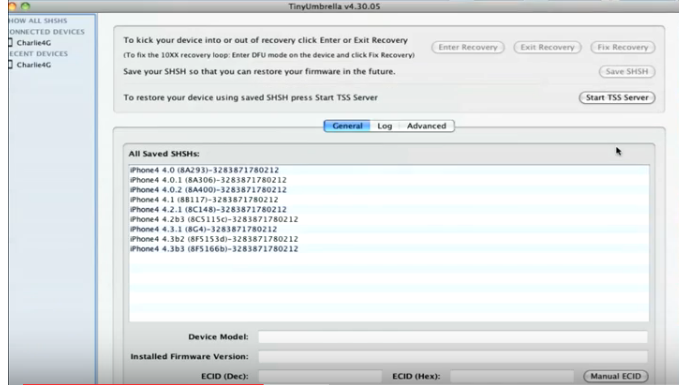Click the green zoom window button
This screenshot has height=385, width=679.
[x=26, y=6]
